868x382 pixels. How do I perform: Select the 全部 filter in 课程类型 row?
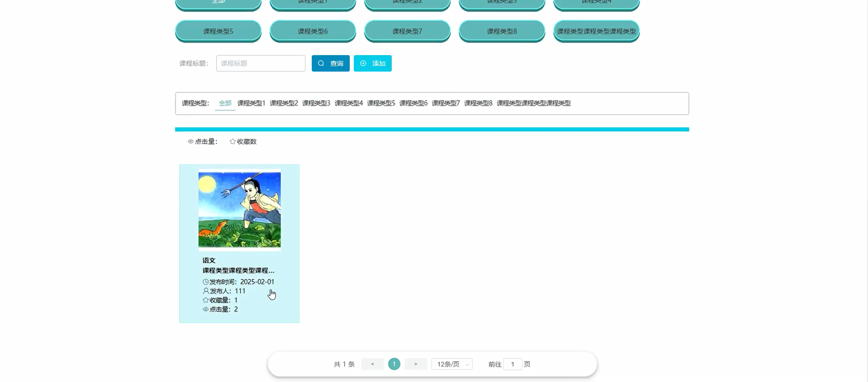pyautogui.click(x=225, y=103)
